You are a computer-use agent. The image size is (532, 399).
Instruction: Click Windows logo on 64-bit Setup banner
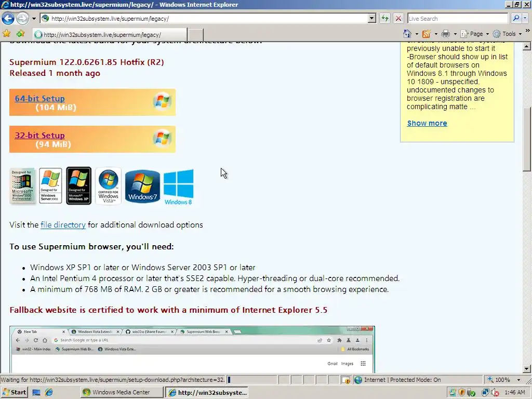point(162,101)
